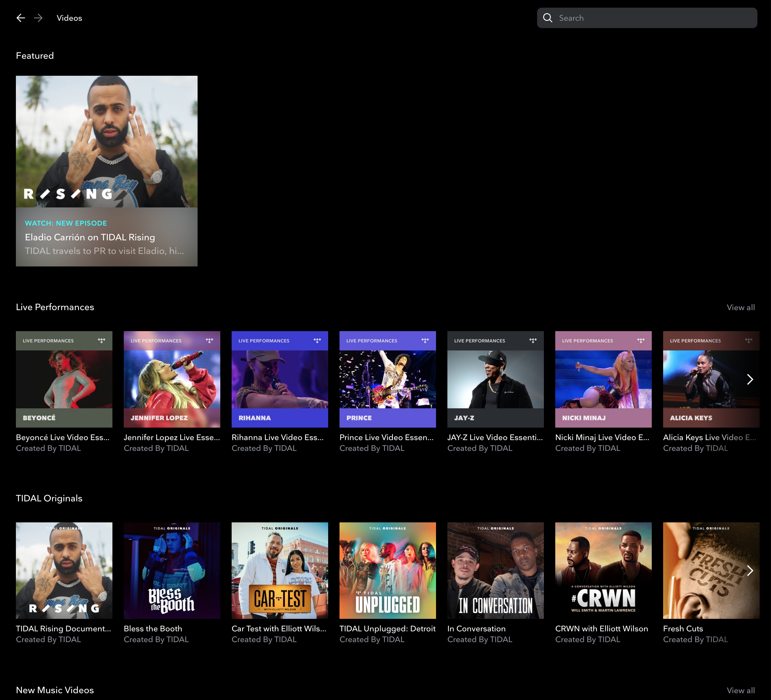Go forward with the right arrow
The width and height of the screenshot is (771, 700).
(38, 18)
